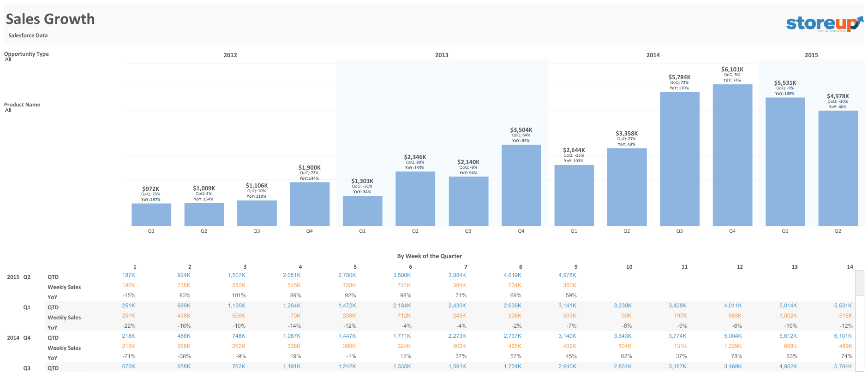
Task: Click the Q4 label on the 2014 table row
Action: point(27,338)
